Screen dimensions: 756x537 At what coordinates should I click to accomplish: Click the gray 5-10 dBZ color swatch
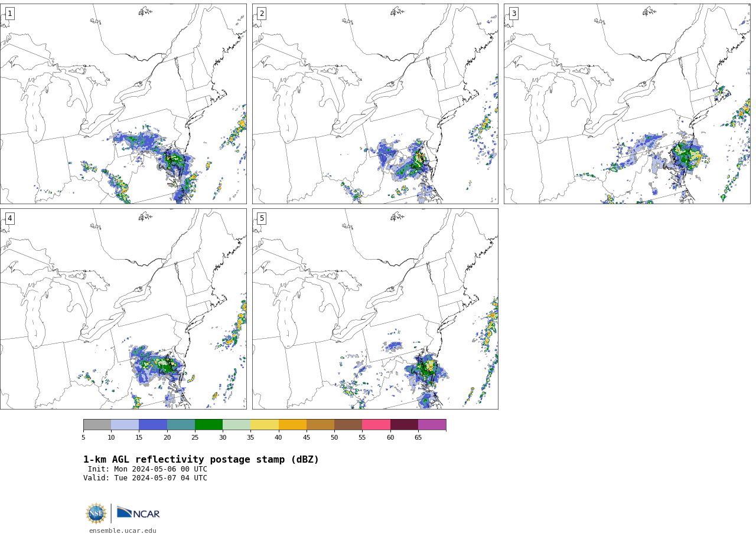97,425
